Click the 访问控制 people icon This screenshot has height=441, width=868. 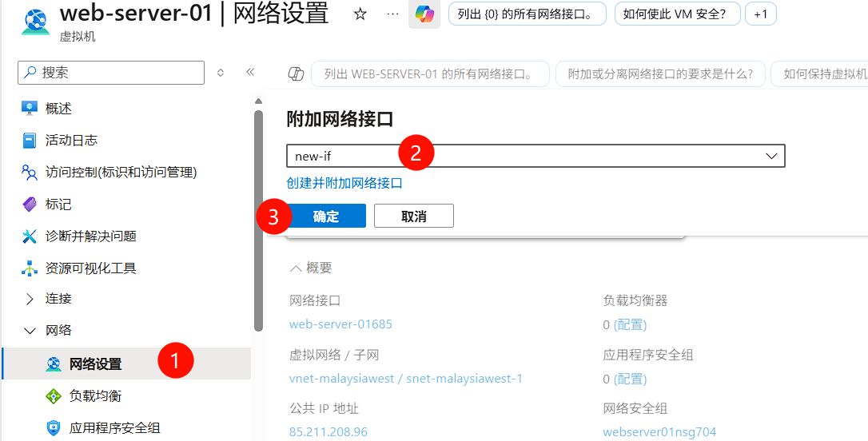coord(30,173)
